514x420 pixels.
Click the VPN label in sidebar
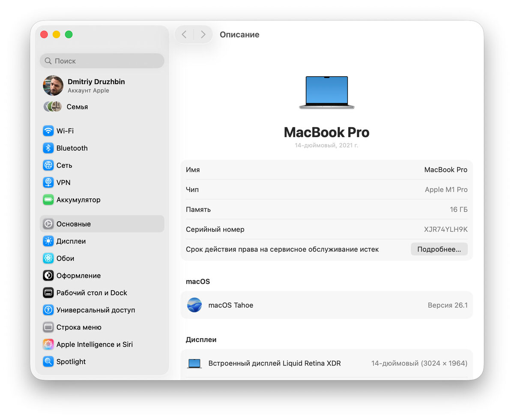coord(63,182)
